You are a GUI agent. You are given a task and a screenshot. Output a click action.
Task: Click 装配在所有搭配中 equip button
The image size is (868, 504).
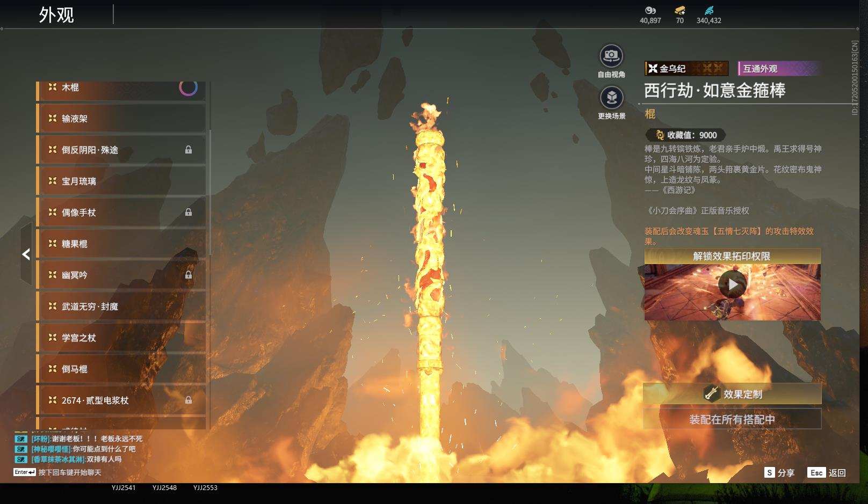pos(732,419)
